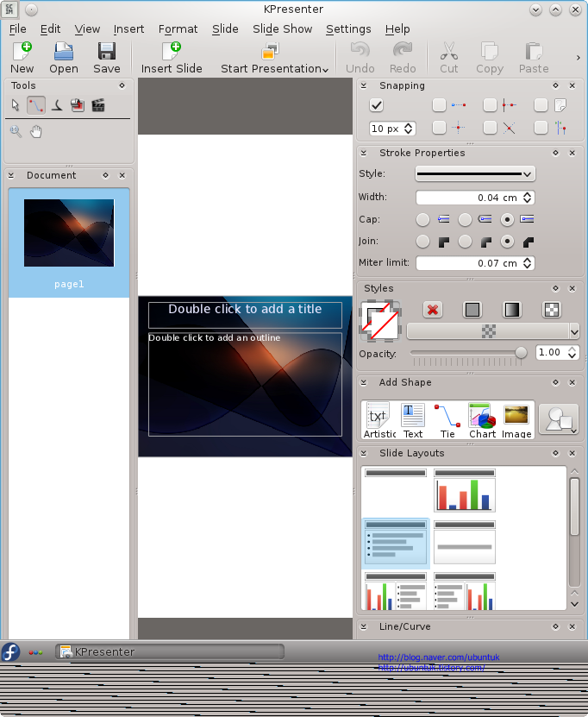588x717 pixels.
Task: Click the KPresenter taskbar button
Action: pyautogui.click(x=170, y=651)
